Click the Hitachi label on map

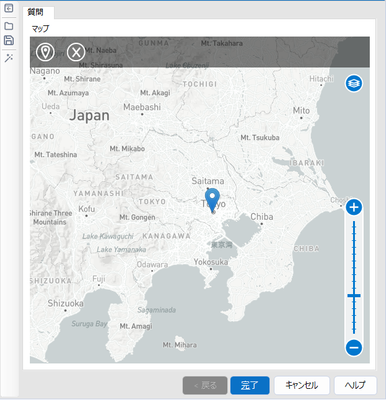click(x=321, y=79)
